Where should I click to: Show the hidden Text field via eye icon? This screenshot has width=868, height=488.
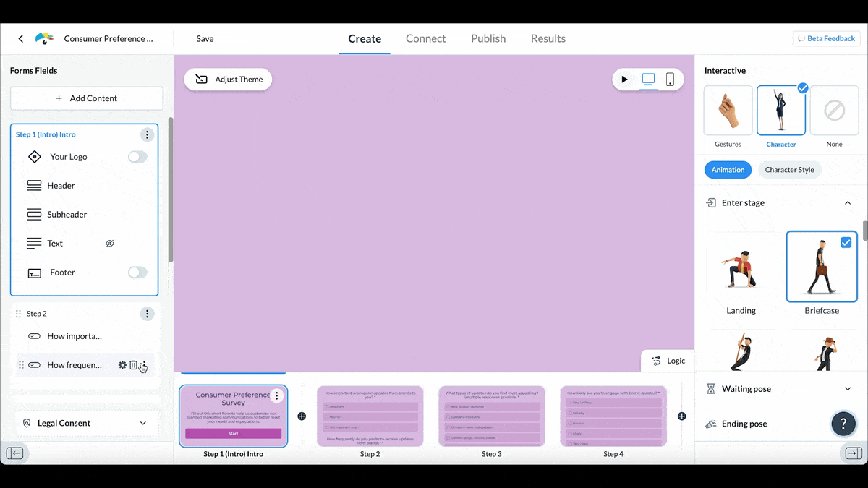(x=110, y=244)
